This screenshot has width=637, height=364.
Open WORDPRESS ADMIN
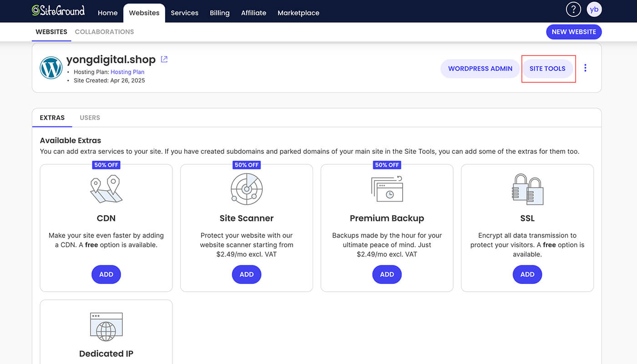[480, 69]
